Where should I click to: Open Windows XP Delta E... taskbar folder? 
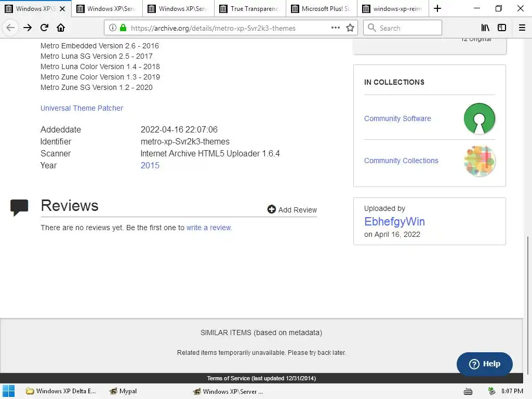pos(61,391)
